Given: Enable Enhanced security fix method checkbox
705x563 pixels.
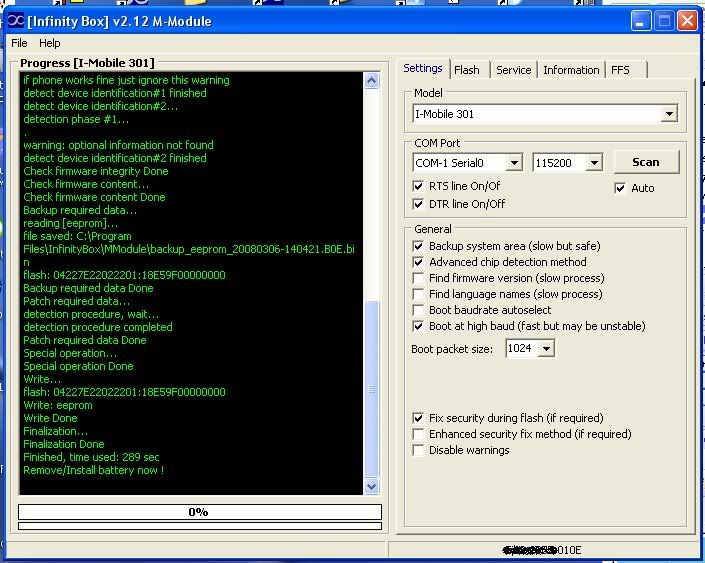Looking at the screenshot, I should [418, 434].
